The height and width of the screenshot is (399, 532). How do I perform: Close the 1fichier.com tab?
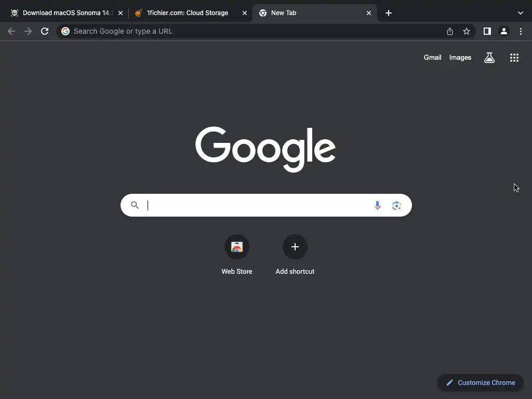(245, 13)
